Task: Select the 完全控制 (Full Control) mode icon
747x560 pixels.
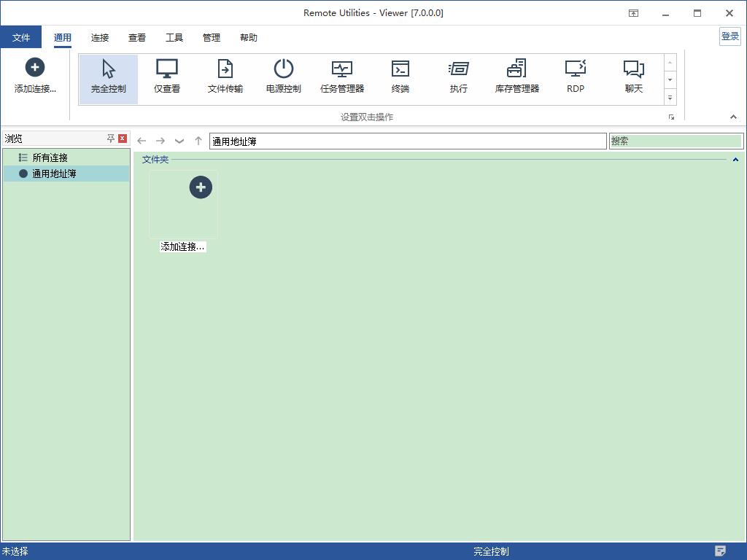Action: 107,77
